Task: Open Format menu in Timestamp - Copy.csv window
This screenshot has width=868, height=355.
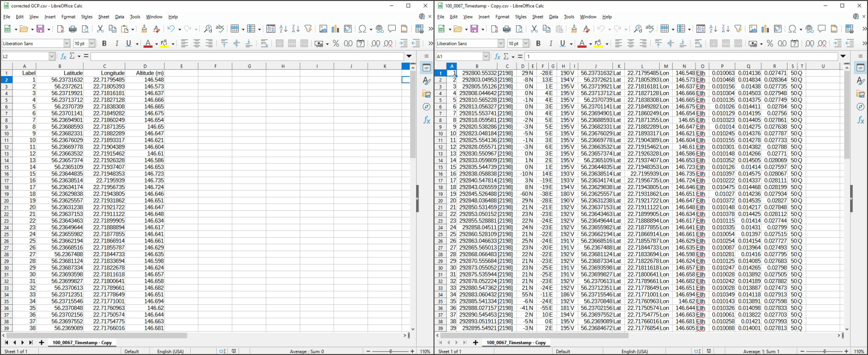Action: pyautogui.click(x=502, y=16)
